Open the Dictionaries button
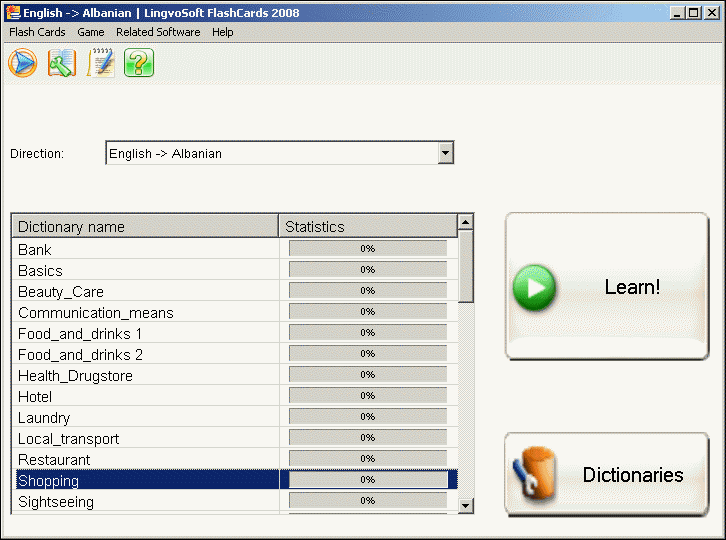 [607, 475]
